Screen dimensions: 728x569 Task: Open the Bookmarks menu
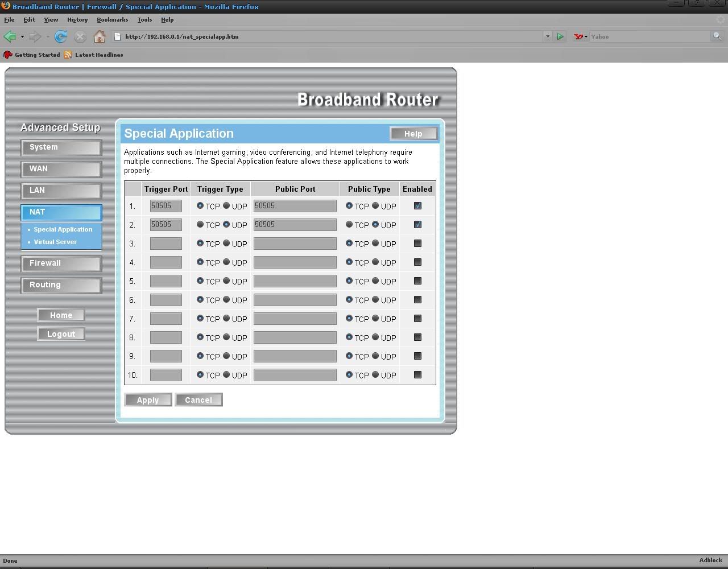tap(112, 19)
